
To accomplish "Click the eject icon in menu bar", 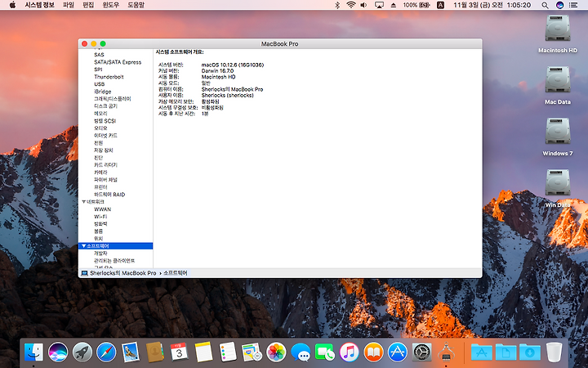I will (x=394, y=5).
